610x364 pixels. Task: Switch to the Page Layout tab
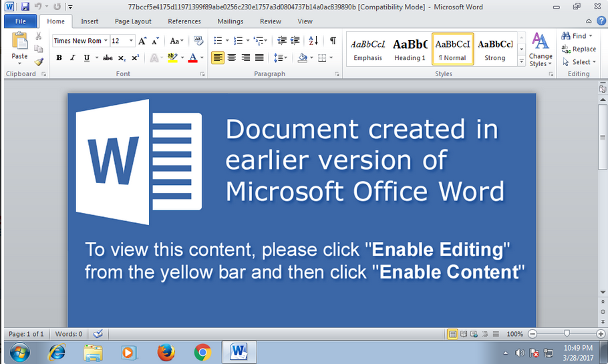[x=132, y=21]
